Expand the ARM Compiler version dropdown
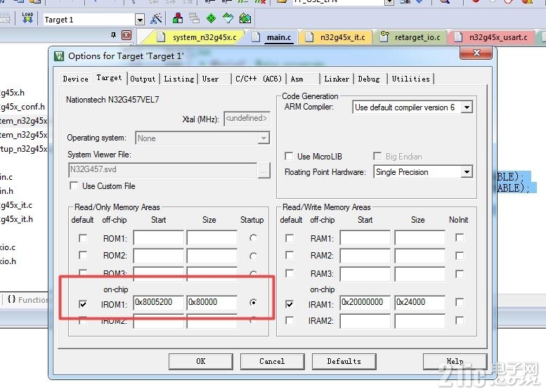Viewport: 546px width, 392px height. pos(467,107)
